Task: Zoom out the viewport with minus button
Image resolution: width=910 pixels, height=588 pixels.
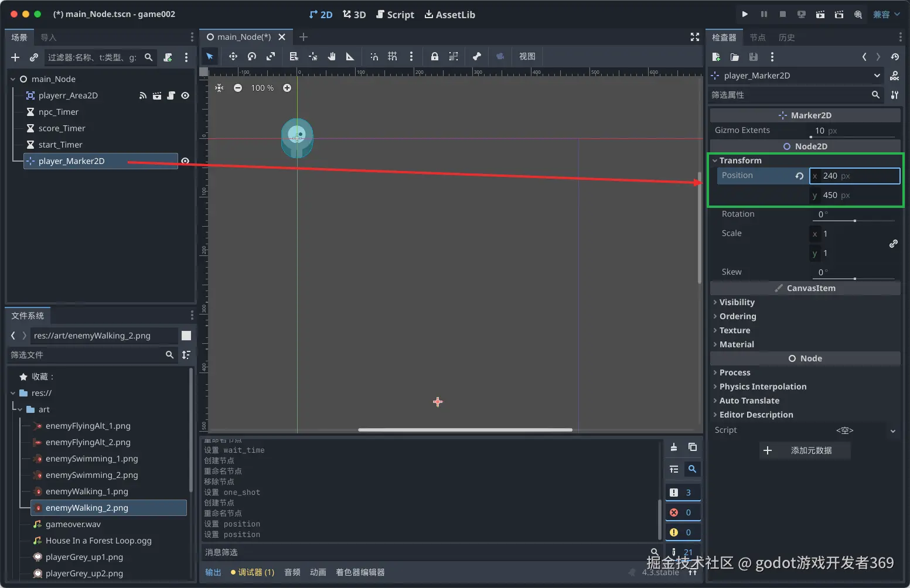Action: (238, 88)
